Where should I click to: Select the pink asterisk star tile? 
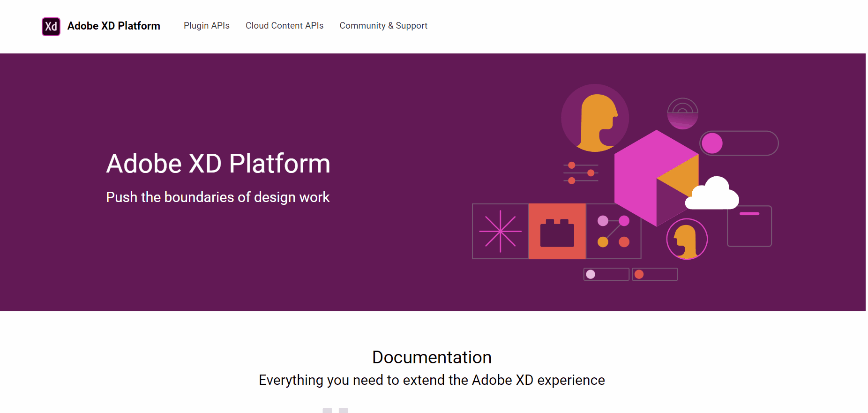pyautogui.click(x=500, y=231)
